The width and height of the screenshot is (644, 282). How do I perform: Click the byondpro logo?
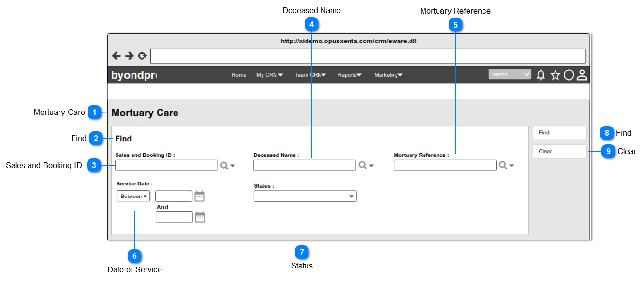click(x=134, y=75)
